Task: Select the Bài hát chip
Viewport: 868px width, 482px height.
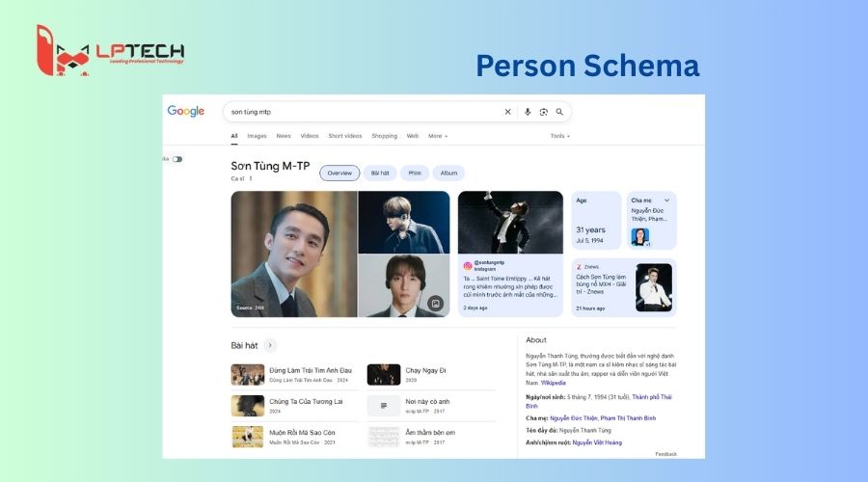Action: (380, 174)
